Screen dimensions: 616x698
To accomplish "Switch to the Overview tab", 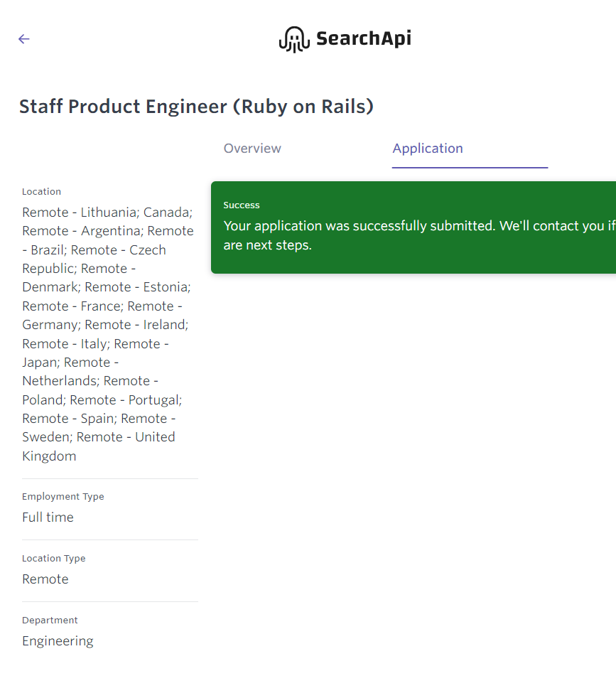I will tap(252, 149).
